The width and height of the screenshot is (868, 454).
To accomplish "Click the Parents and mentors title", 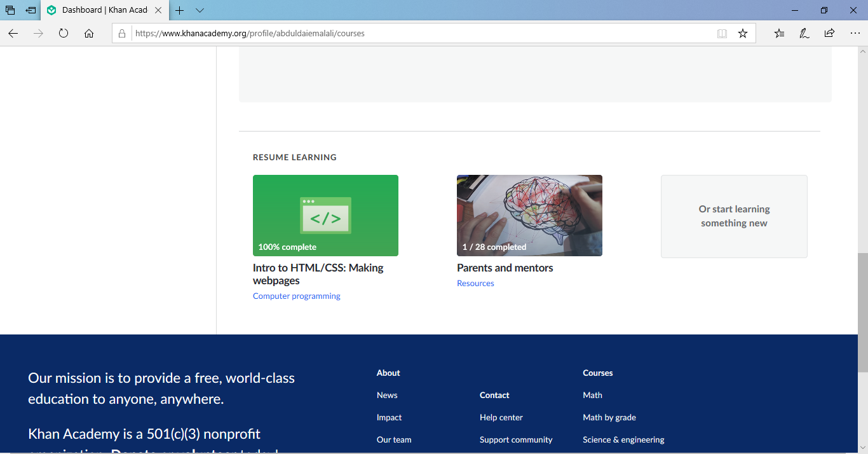I will point(505,268).
